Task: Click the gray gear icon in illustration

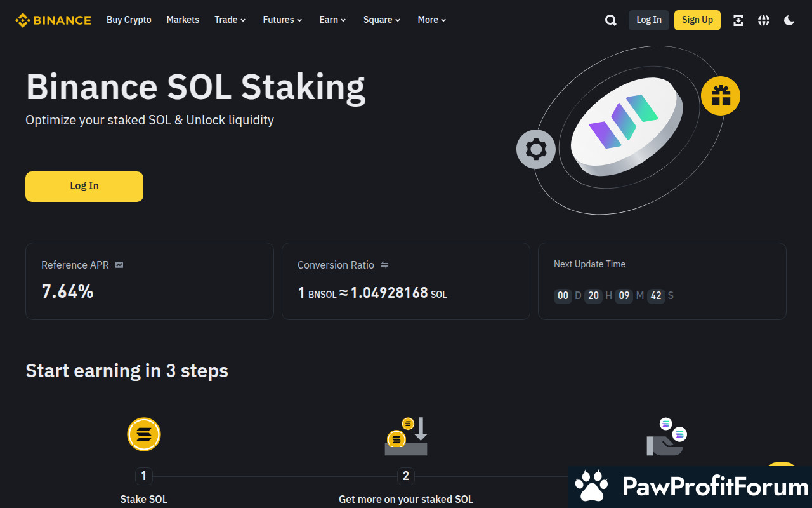Action: coord(536,149)
